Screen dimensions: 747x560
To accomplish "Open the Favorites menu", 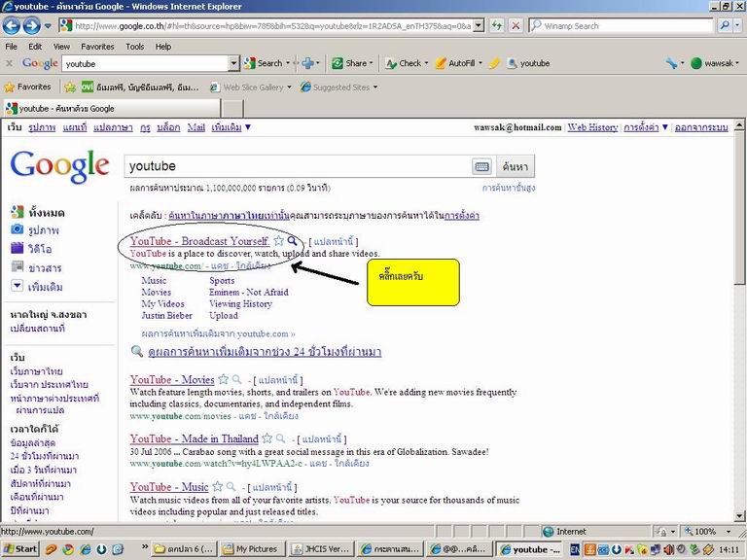I will pos(97,47).
